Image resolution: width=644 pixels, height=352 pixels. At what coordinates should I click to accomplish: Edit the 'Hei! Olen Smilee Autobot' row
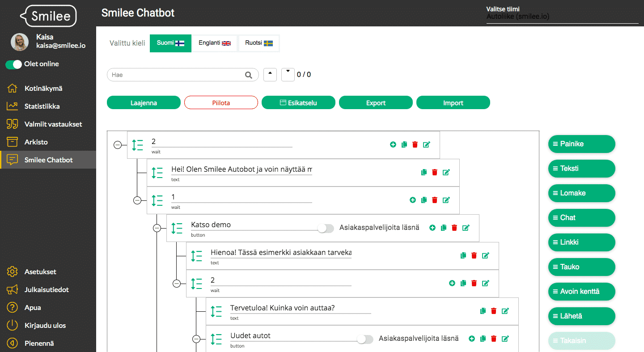pyautogui.click(x=446, y=172)
